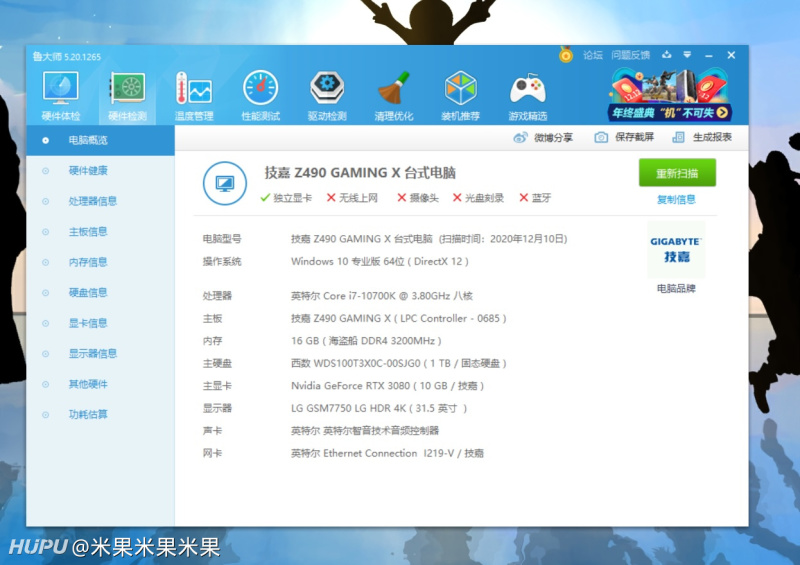
Task: Click network value Ethernet Connection I219-V
Action: [x=387, y=453]
